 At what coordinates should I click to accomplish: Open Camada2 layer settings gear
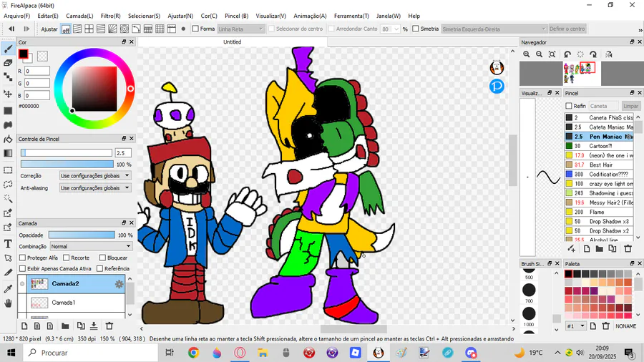point(119,284)
